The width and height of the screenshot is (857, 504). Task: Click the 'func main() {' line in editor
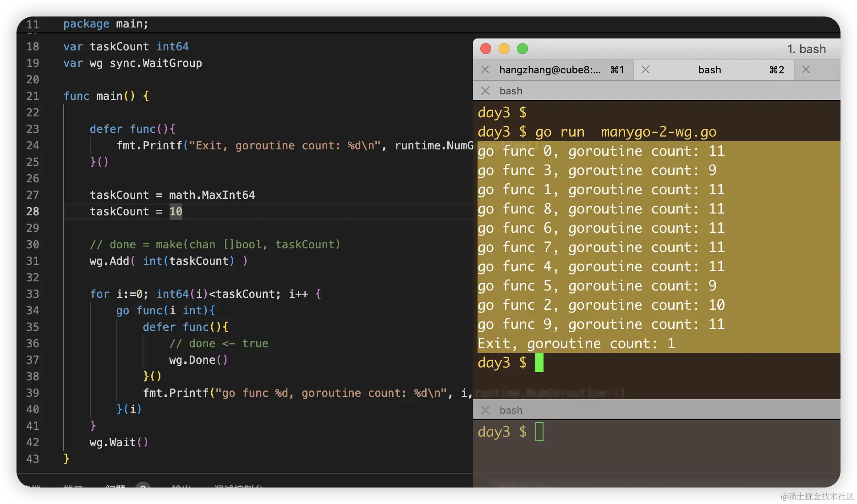[106, 96]
